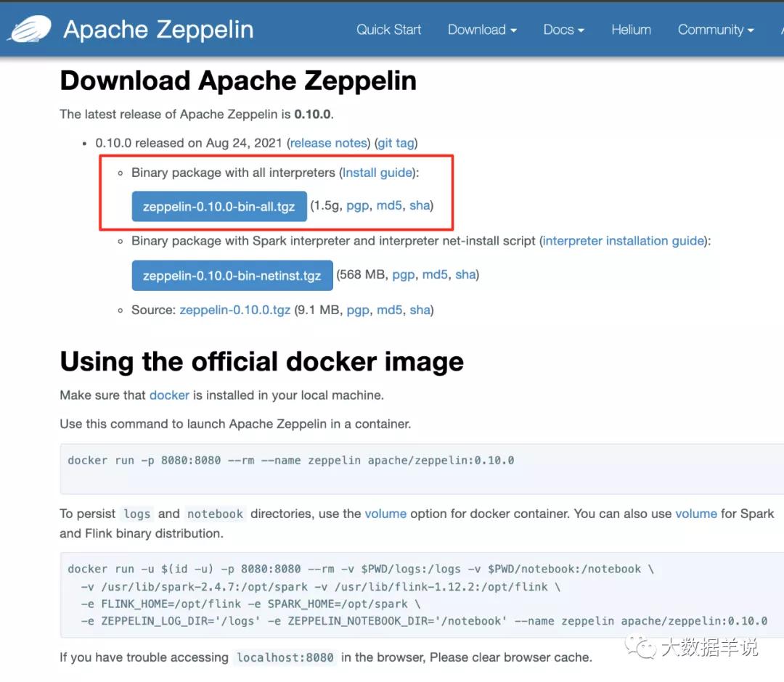Click sha checksum for netinst package
Image resolution: width=784 pixels, height=682 pixels.
(x=465, y=274)
